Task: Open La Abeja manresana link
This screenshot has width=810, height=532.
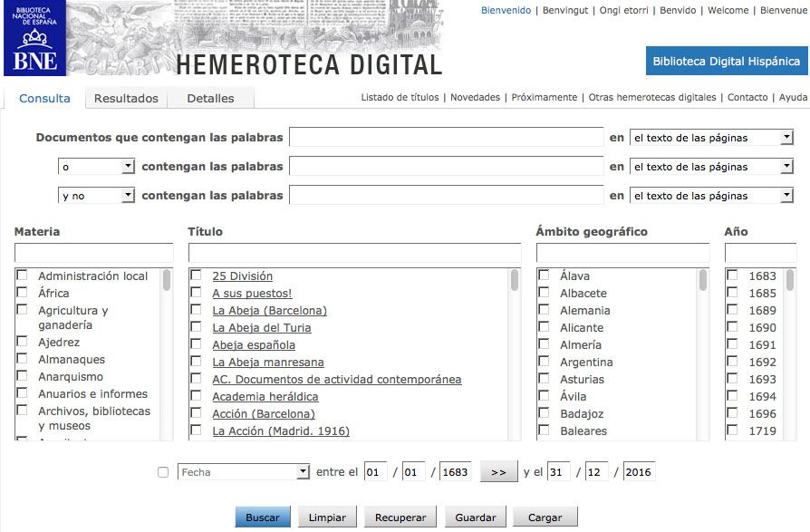Action: [268, 363]
